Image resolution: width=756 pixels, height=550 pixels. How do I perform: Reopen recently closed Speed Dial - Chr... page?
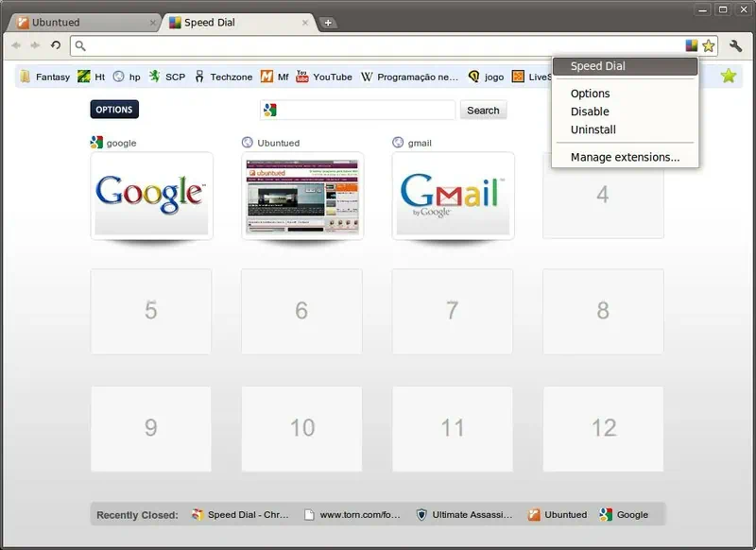pos(240,515)
